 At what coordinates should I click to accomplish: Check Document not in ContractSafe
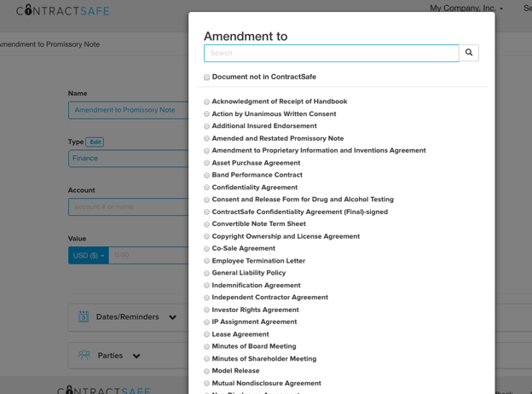tap(206, 78)
